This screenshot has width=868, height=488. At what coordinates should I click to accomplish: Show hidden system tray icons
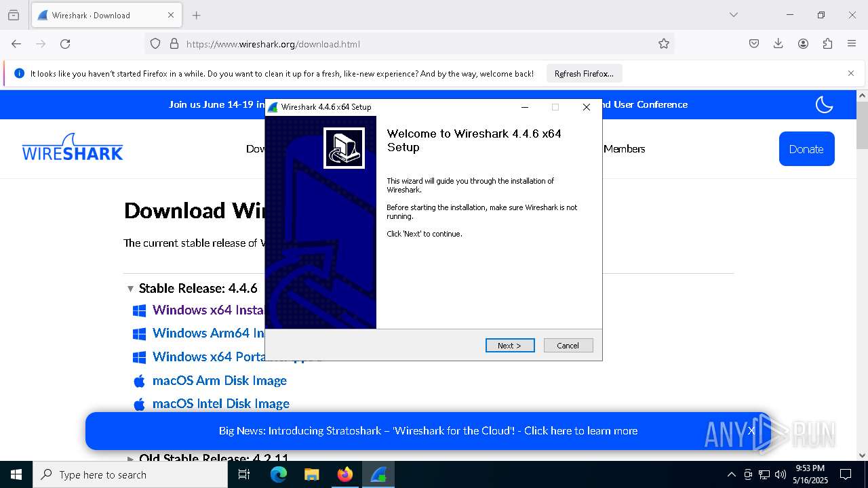click(x=731, y=474)
